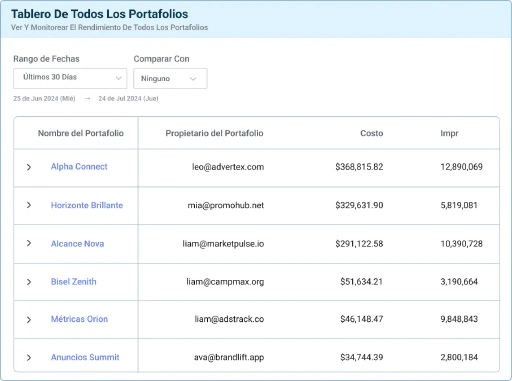Image resolution: width=512 pixels, height=381 pixels.
Task: Open the Comparar Con dropdown
Action: tap(170, 78)
